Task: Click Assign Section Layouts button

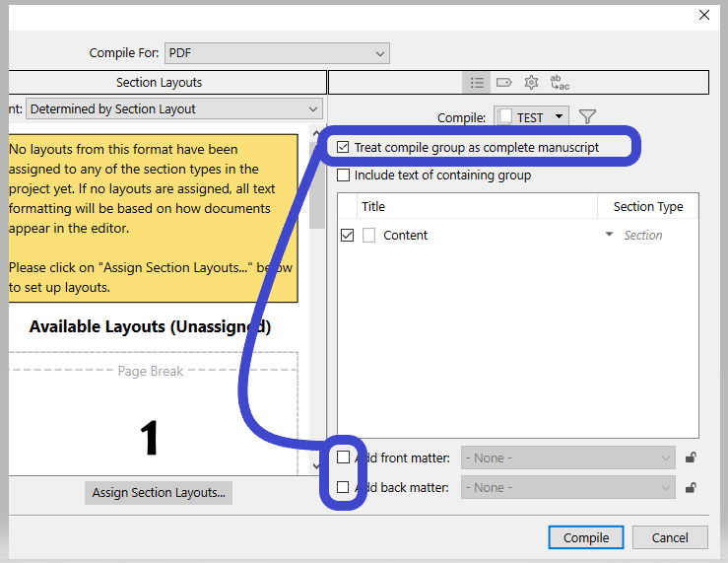Action: click(159, 492)
